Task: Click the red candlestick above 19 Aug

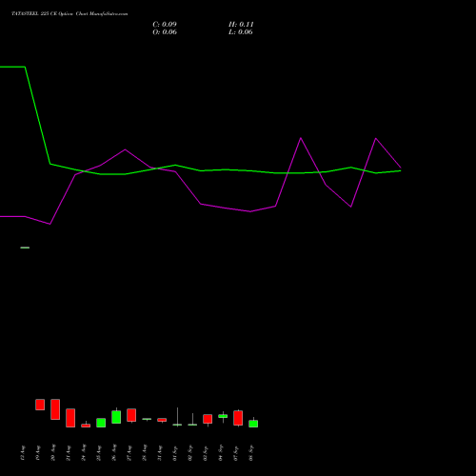Action: pos(40,405)
